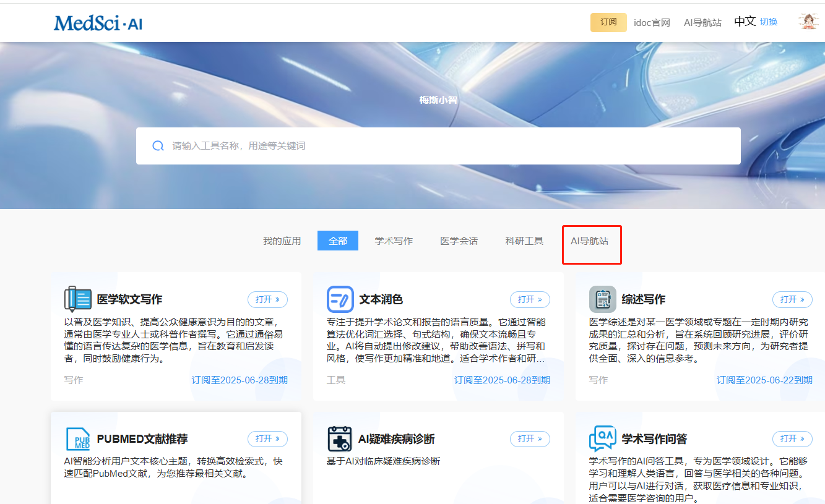
Task: Click the PUBMED文献推荐 file icon
Action: [x=78, y=439]
